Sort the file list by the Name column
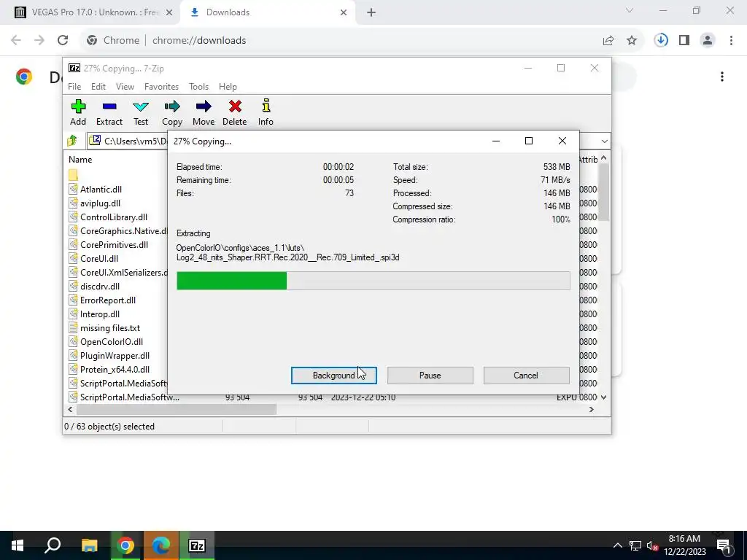This screenshot has height=560, width=747. tap(80, 160)
